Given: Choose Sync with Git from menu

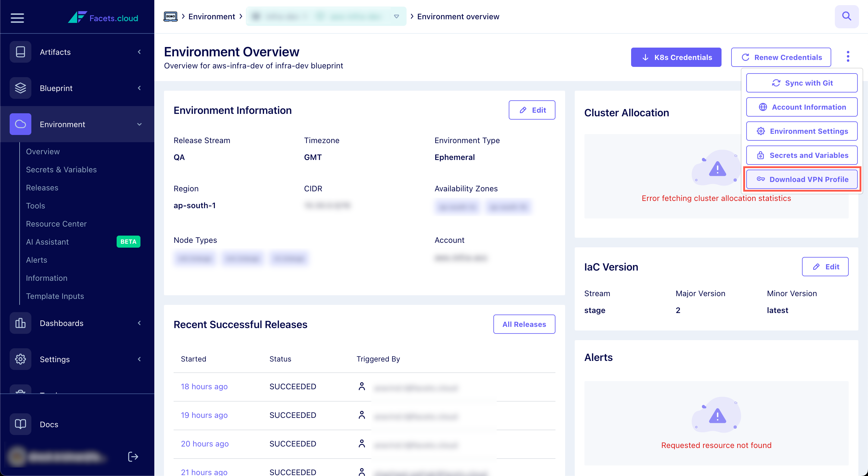Looking at the screenshot, I should (802, 83).
